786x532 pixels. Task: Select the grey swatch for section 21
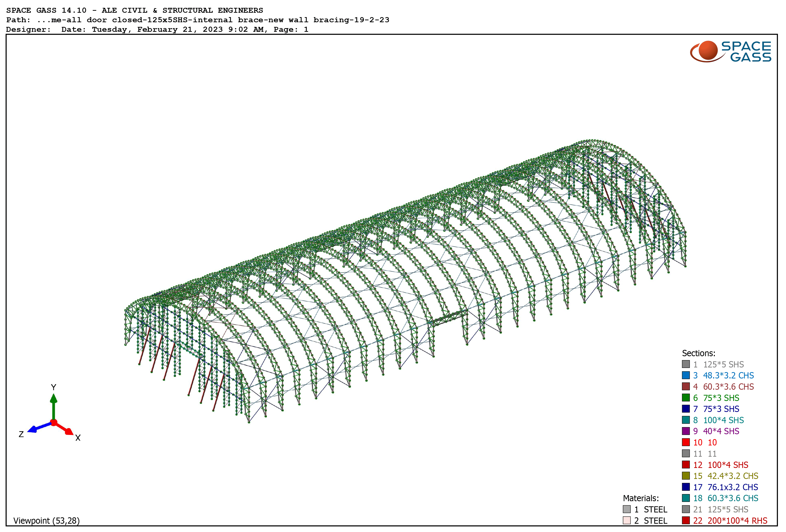click(686, 509)
